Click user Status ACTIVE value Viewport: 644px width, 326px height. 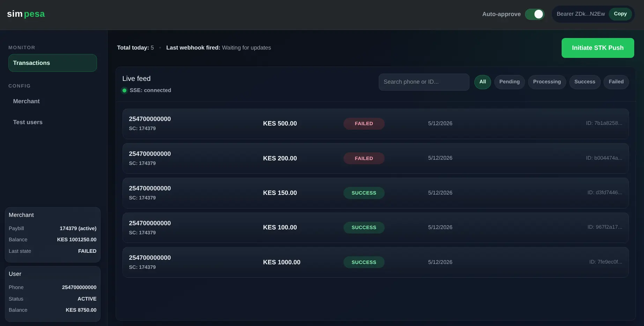point(87,299)
